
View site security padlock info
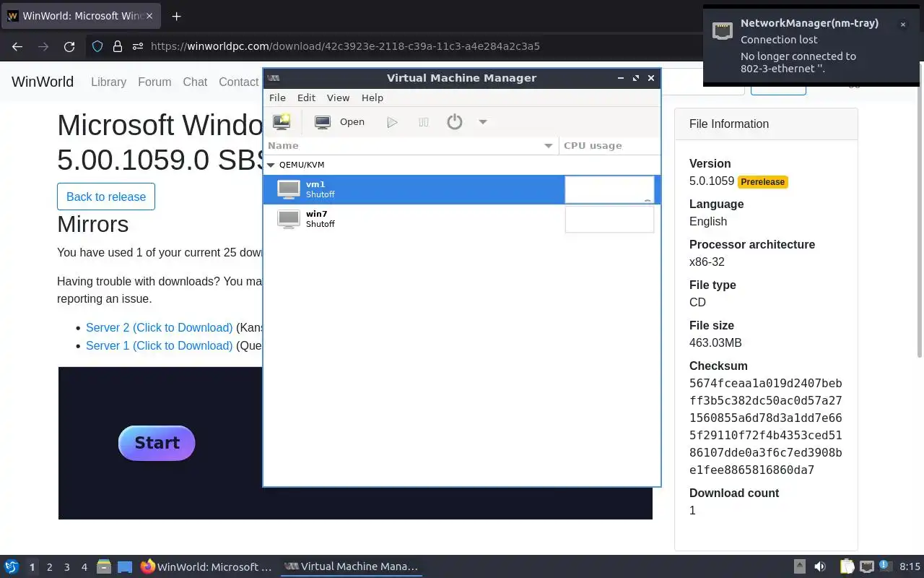pyautogui.click(x=118, y=46)
